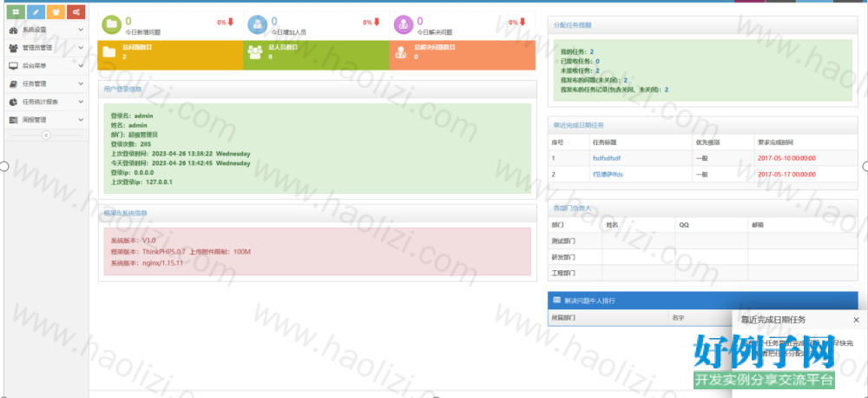Close the 靠近完成日期任务 popup notification

click(x=857, y=320)
